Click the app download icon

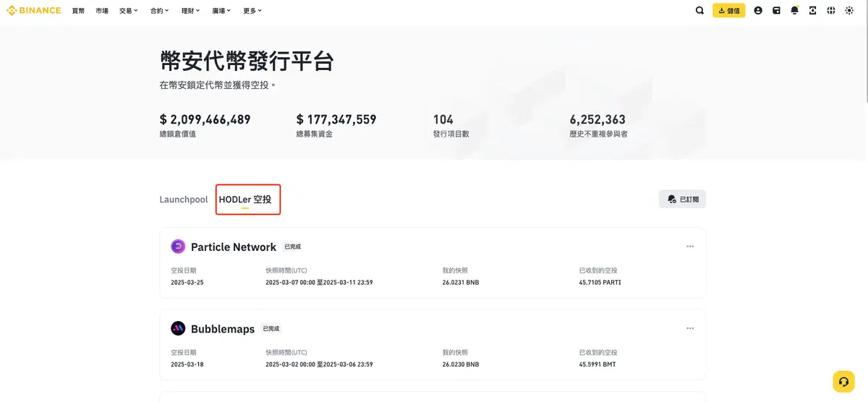[x=813, y=11]
